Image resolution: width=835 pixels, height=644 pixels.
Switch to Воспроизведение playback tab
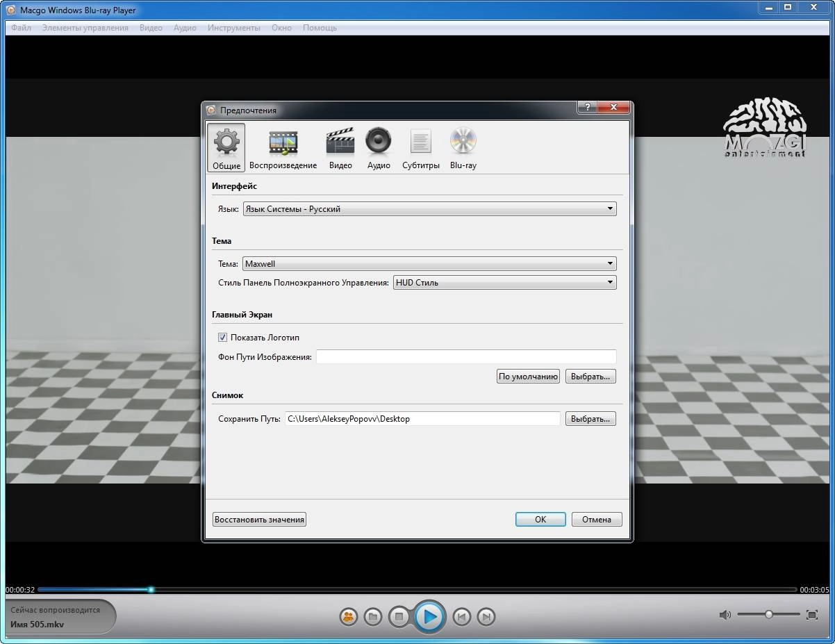click(283, 148)
